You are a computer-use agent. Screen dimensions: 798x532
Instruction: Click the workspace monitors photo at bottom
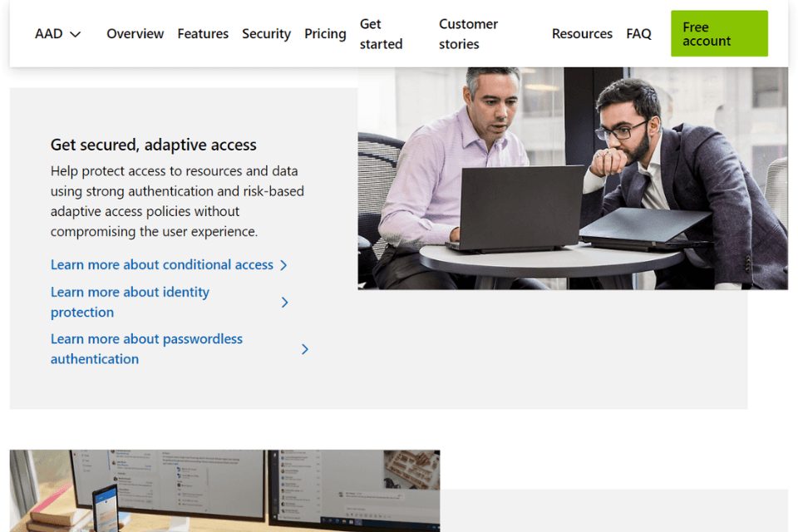(x=224, y=490)
